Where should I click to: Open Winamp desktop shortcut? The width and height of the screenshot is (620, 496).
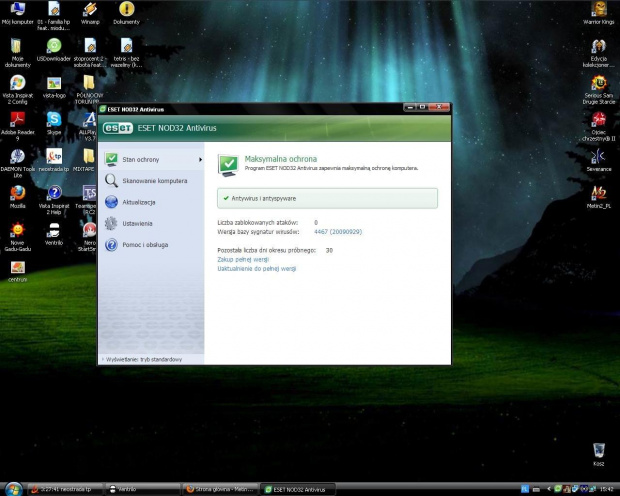pos(90,13)
